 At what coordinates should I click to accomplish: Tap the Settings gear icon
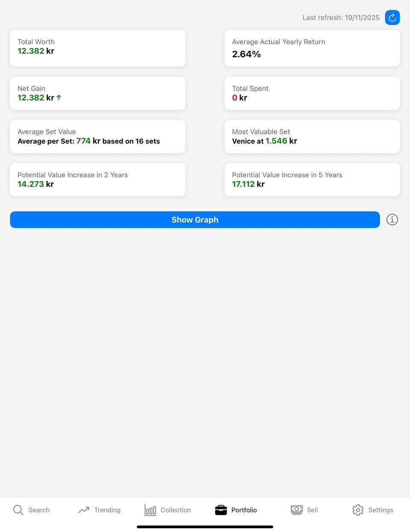point(358,510)
